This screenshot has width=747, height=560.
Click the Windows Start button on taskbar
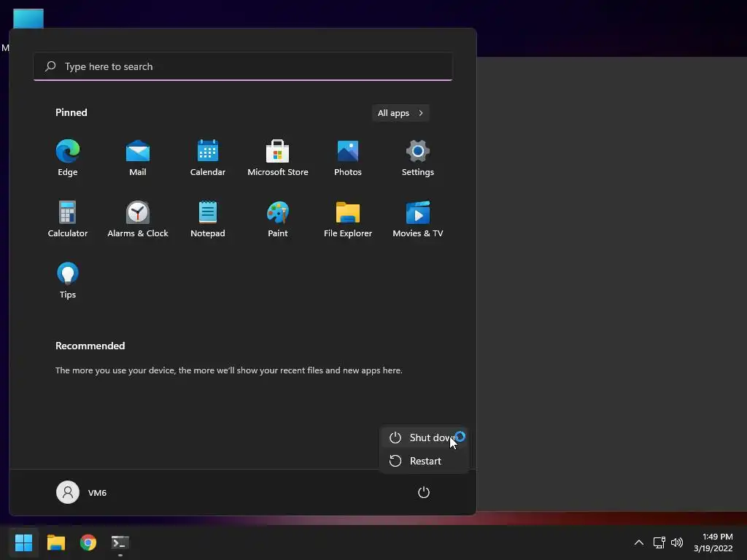[23, 542]
